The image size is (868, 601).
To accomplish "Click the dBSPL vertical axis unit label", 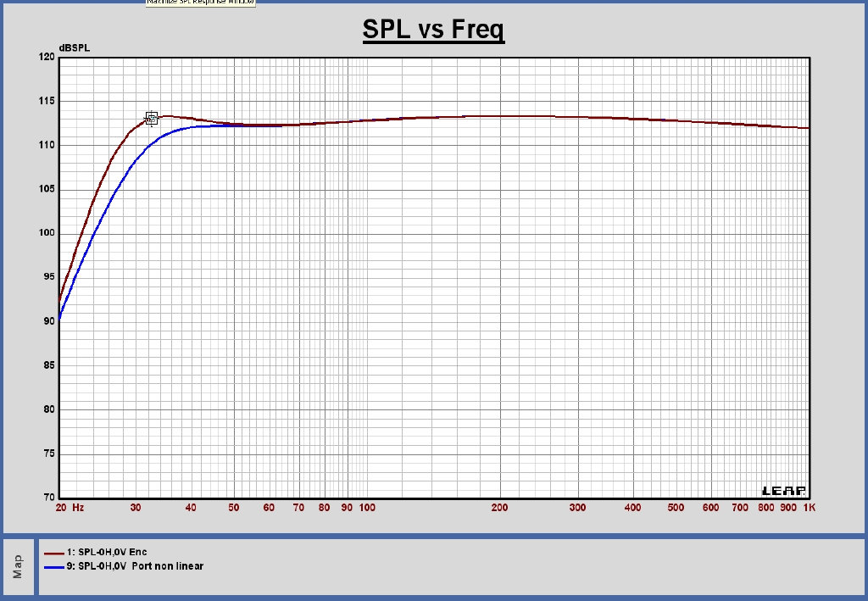I will pyautogui.click(x=74, y=47).
